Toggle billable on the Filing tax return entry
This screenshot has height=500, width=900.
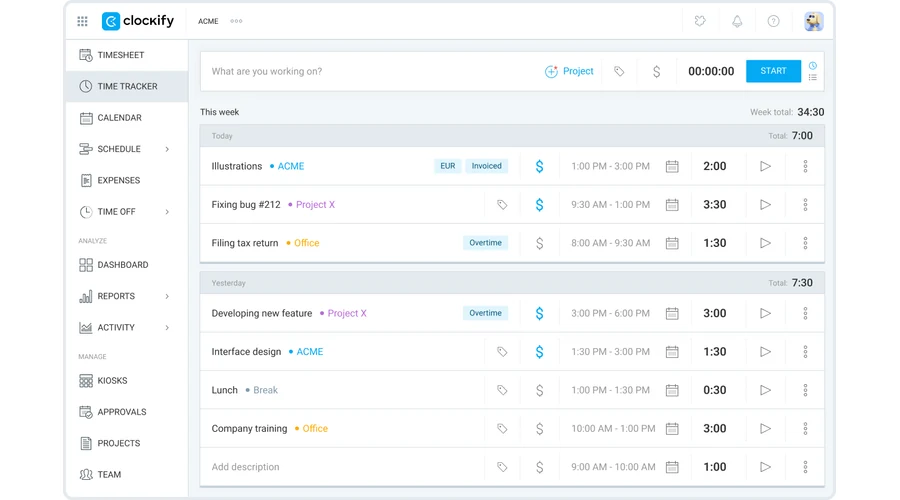click(540, 243)
